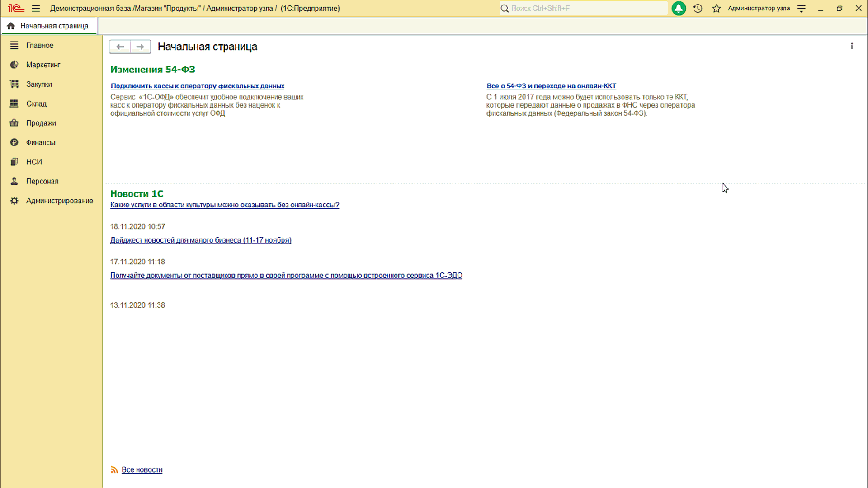The height and width of the screenshot is (488, 868).
Task: Open the Администрирование section
Action: pos(59,201)
